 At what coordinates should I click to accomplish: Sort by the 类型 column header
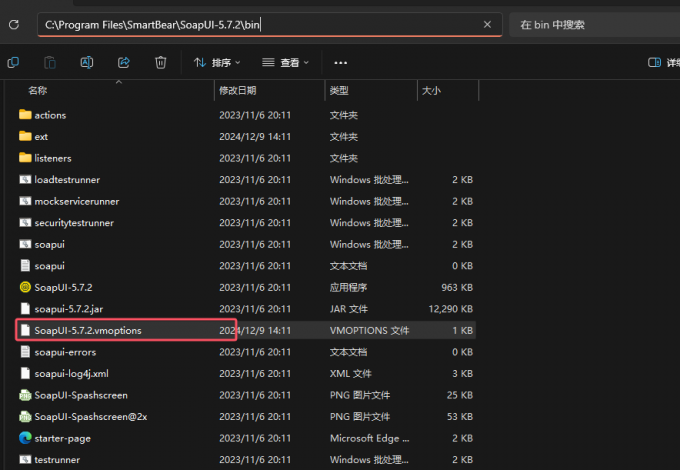click(x=339, y=90)
